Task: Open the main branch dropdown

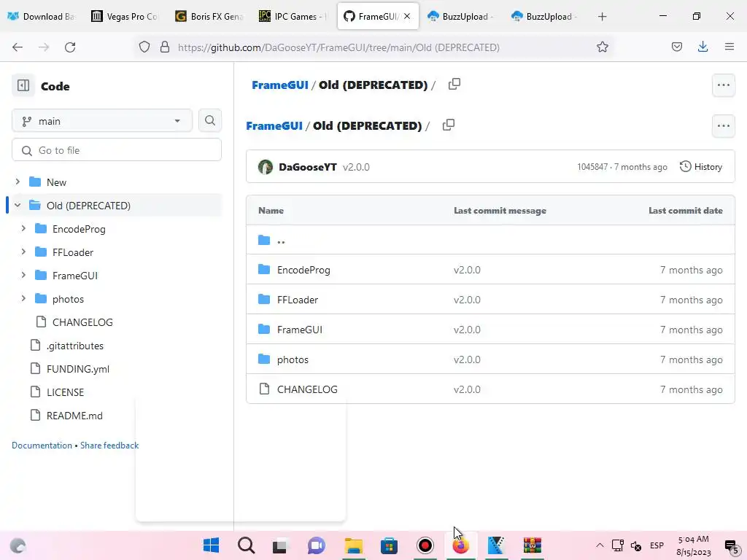Action: pyautogui.click(x=102, y=121)
